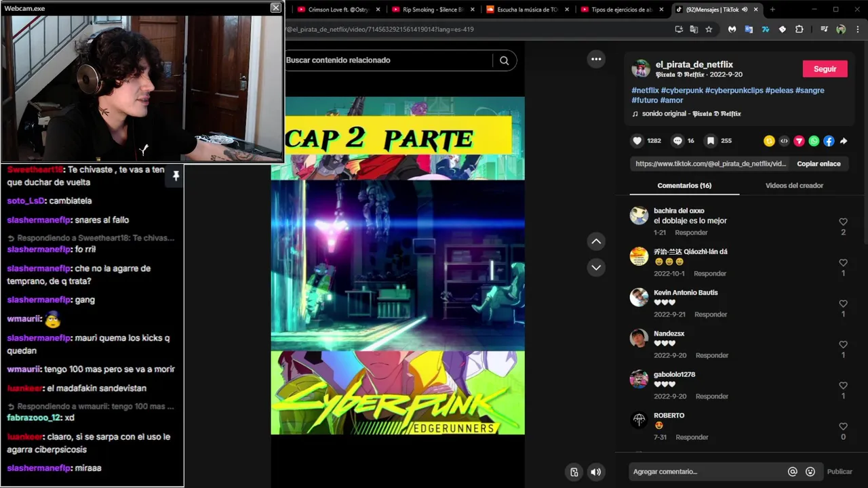Image resolution: width=868 pixels, height=488 pixels.
Task: Save video with the bookmark icon
Action: [x=710, y=141]
